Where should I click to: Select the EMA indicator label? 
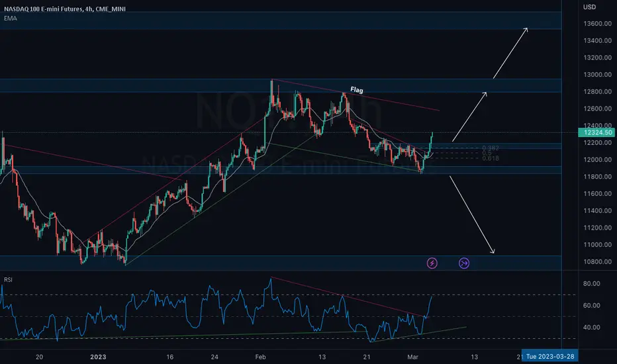11,18
